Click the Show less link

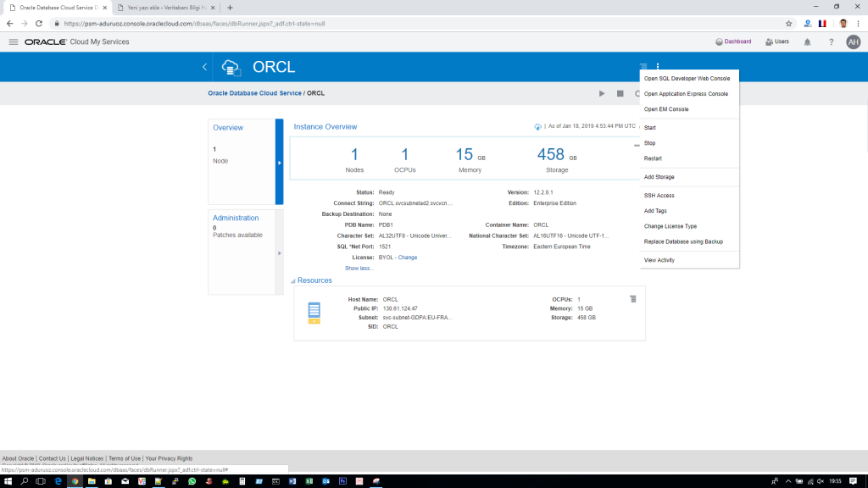pos(359,269)
